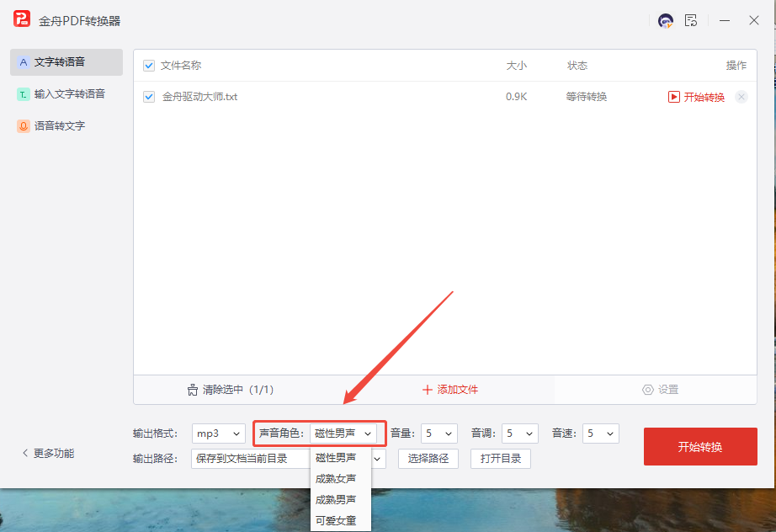The width and height of the screenshot is (776, 532).
Task: Click the 语音转文字 microphone sidebar icon
Action: (24, 126)
